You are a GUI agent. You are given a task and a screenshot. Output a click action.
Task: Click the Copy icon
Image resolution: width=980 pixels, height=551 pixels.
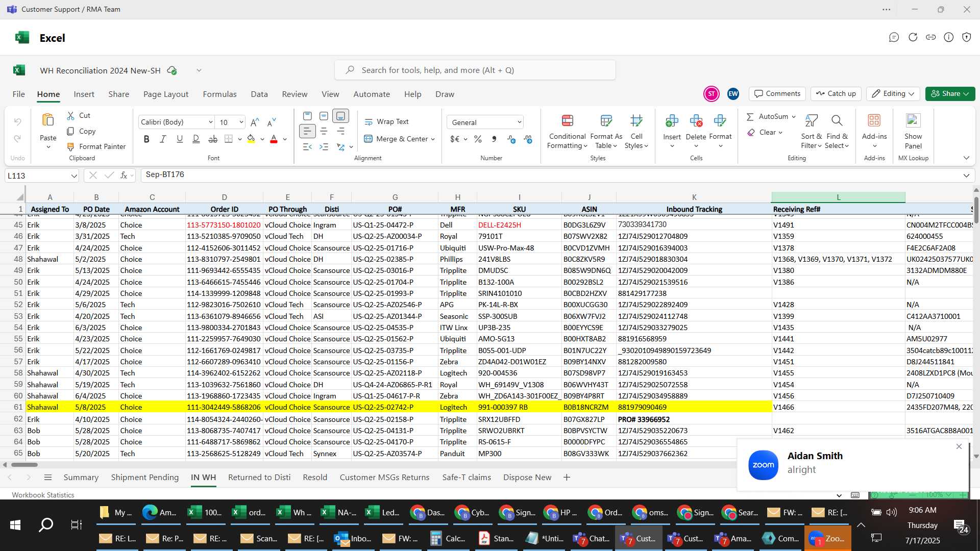click(70, 131)
